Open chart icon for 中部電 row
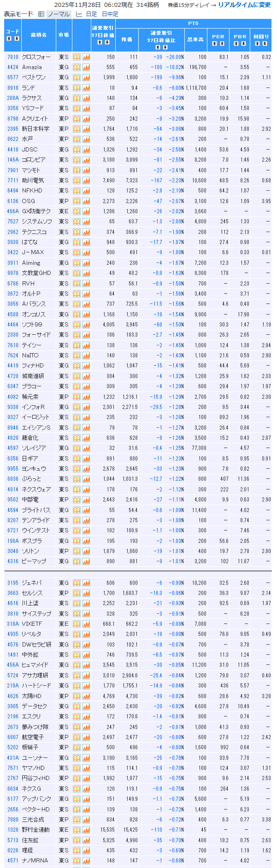277x868 pixels. (86, 500)
